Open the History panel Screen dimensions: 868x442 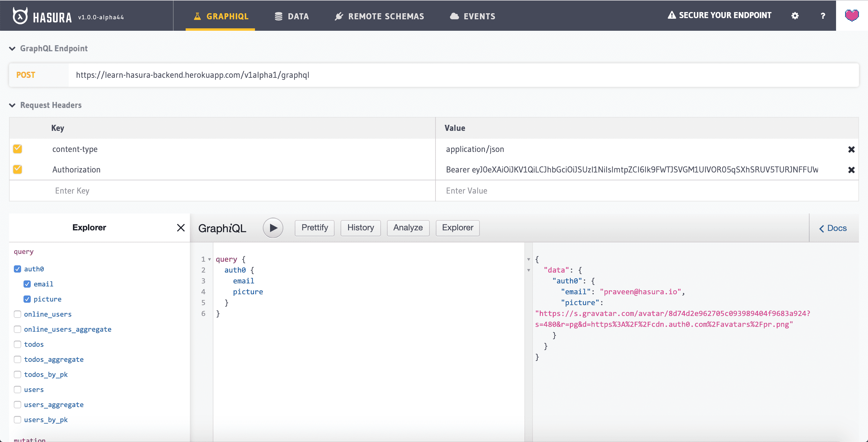coord(360,228)
